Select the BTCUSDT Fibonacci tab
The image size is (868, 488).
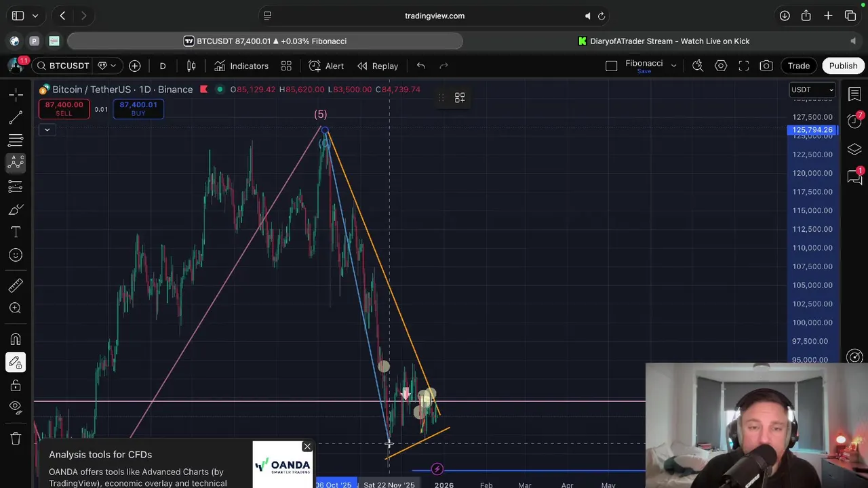click(x=265, y=41)
